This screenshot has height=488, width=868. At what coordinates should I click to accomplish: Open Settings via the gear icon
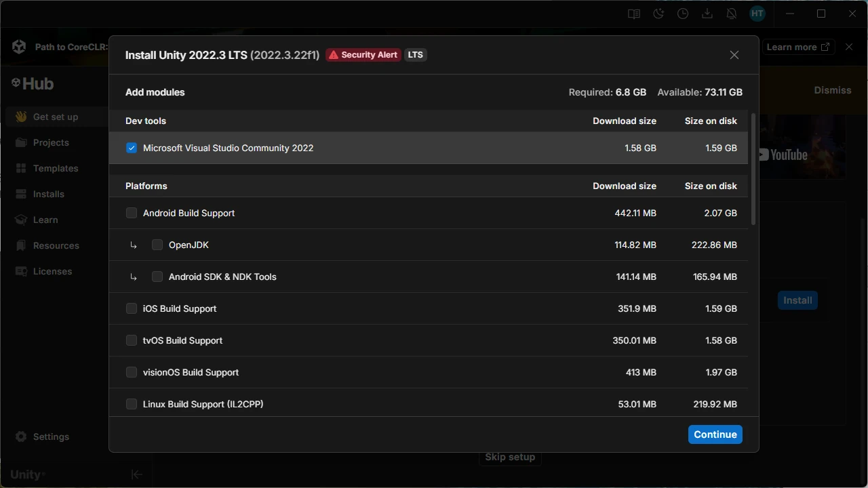click(21, 436)
